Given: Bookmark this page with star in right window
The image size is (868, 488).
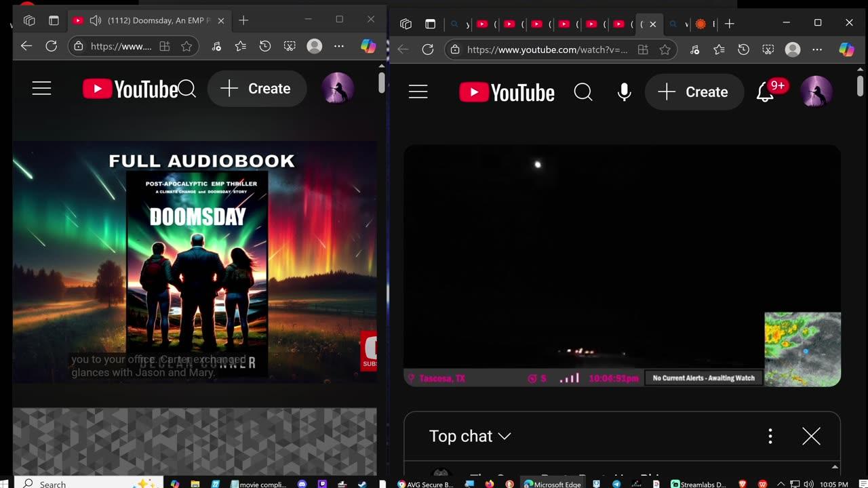Looking at the screenshot, I should click(665, 49).
